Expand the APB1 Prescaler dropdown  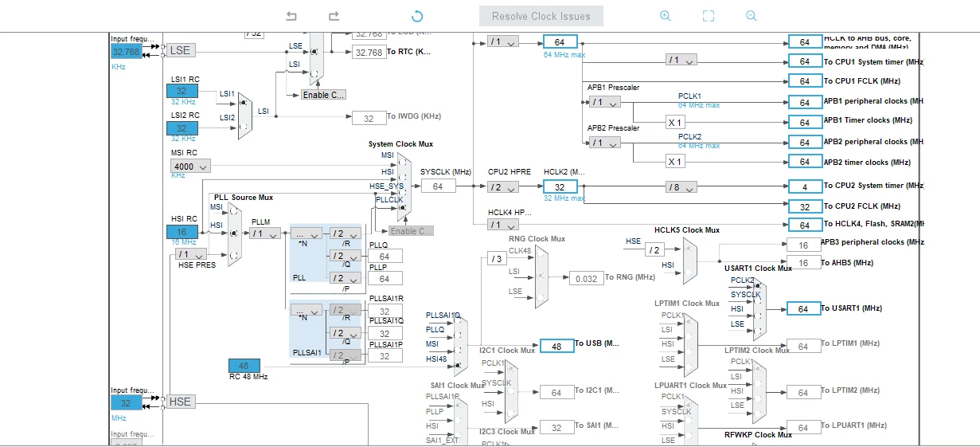tap(604, 101)
